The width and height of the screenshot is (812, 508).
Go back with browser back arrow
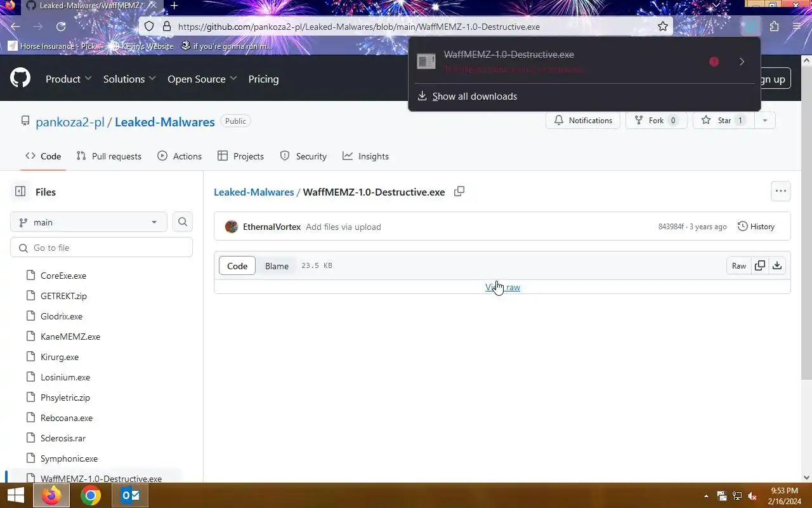tap(15, 27)
